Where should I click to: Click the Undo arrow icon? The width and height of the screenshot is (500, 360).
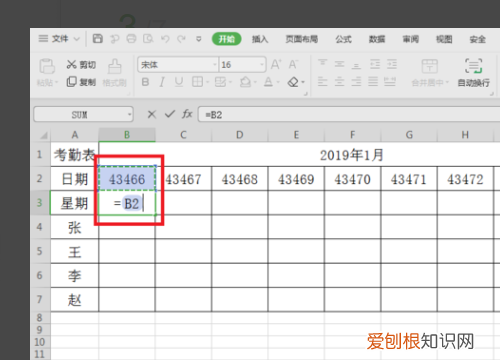(x=165, y=39)
